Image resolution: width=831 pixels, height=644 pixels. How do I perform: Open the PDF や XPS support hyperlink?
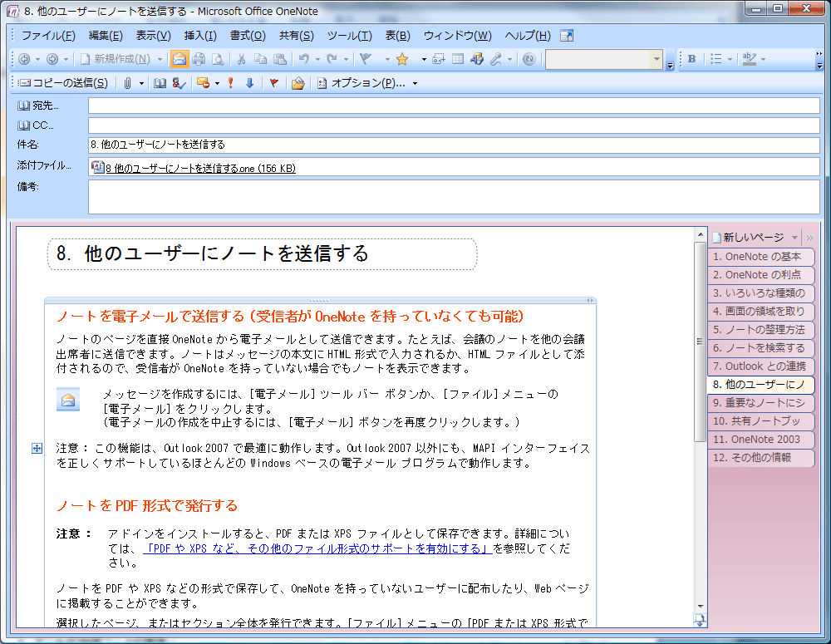[318, 548]
